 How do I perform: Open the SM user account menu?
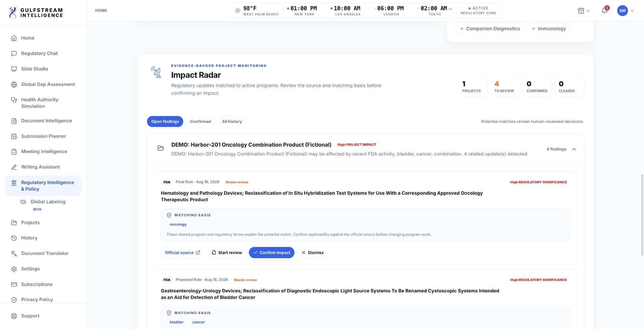[625, 11]
